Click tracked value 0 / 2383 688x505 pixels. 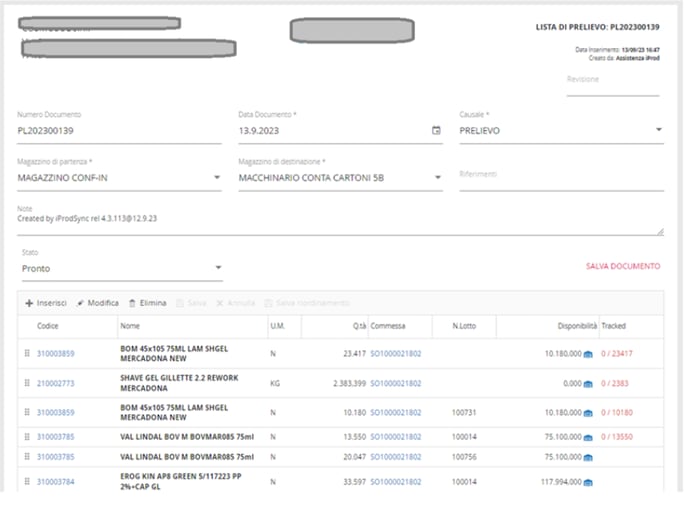615,383
